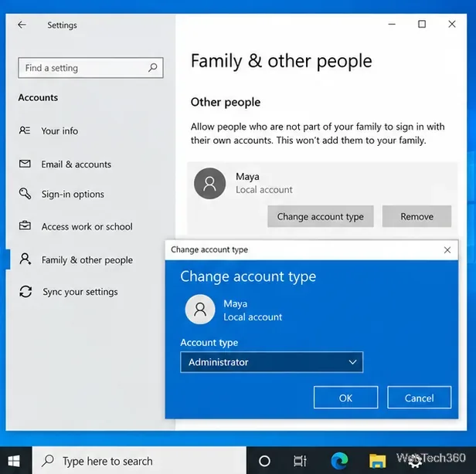Minimize the Settings window
This screenshot has height=474, width=476.
(392, 24)
